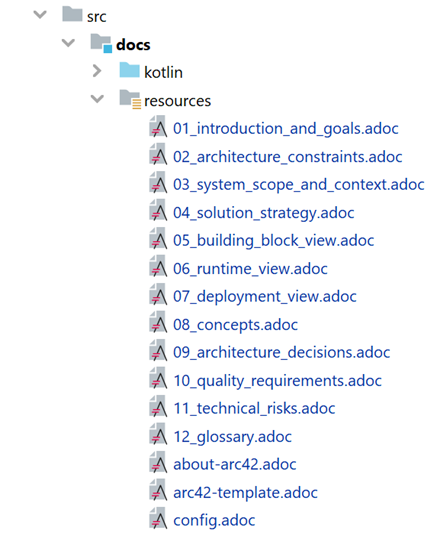Screen dimensions: 437x533
Task: Select about-arc42.adoc file
Action: coord(235,464)
